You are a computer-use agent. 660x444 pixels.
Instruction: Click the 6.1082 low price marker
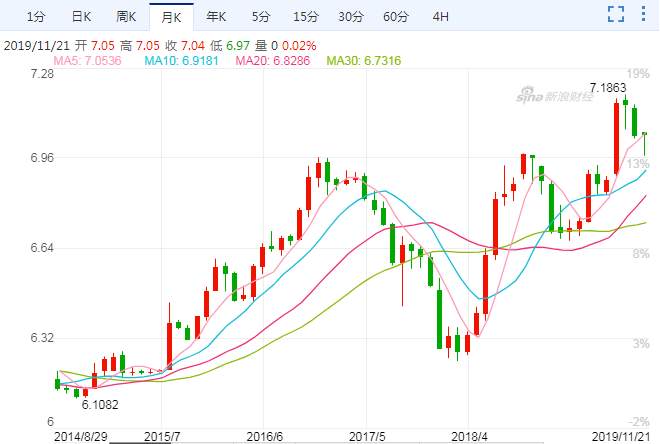tap(100, 405)
